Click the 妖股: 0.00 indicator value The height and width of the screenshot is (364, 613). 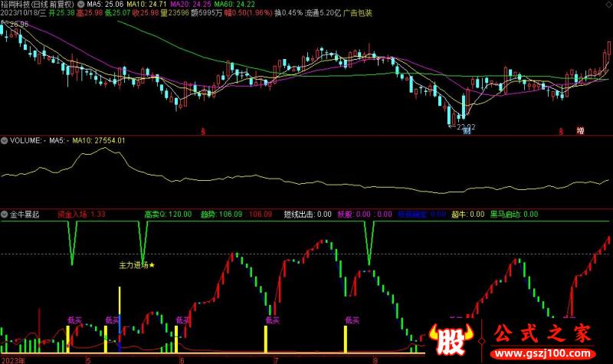pyautogui.click(x=354, y=215)
